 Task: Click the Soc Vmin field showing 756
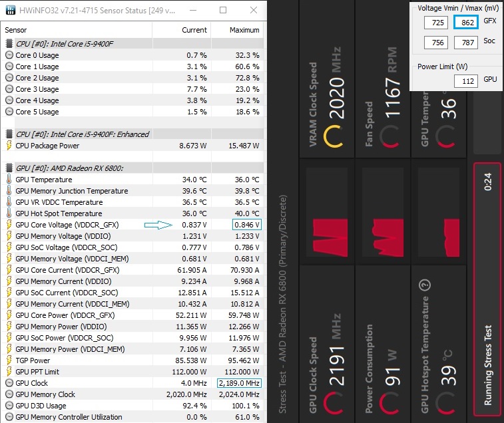[x=436, y=43]
